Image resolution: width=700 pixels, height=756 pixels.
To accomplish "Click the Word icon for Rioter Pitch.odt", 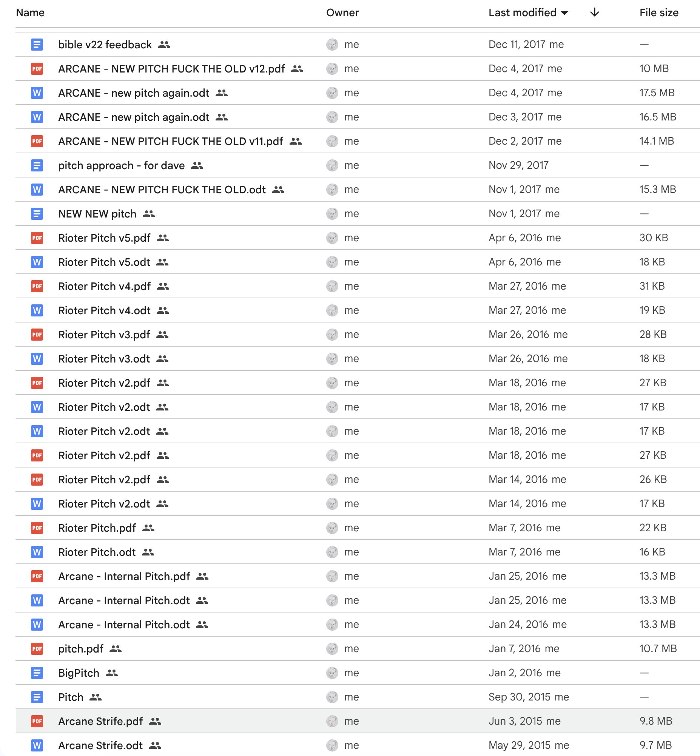I will 37,552.
